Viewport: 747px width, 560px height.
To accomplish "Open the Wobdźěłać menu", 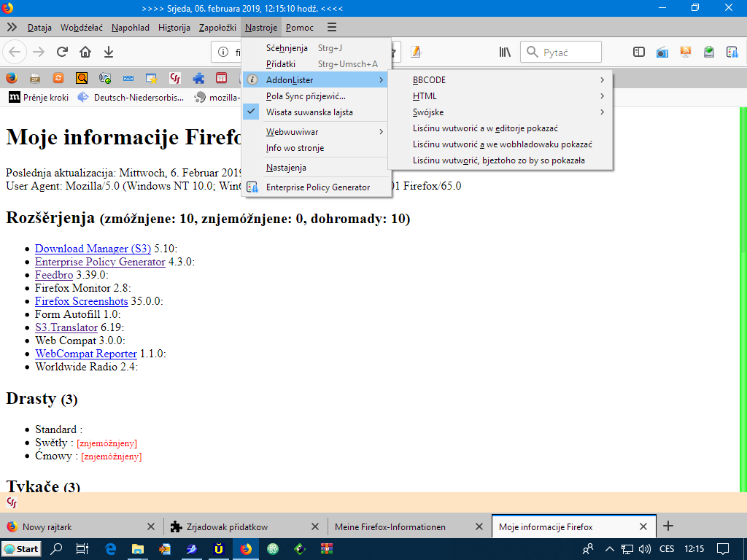I will pyautogui.click(x=82, y=28).
